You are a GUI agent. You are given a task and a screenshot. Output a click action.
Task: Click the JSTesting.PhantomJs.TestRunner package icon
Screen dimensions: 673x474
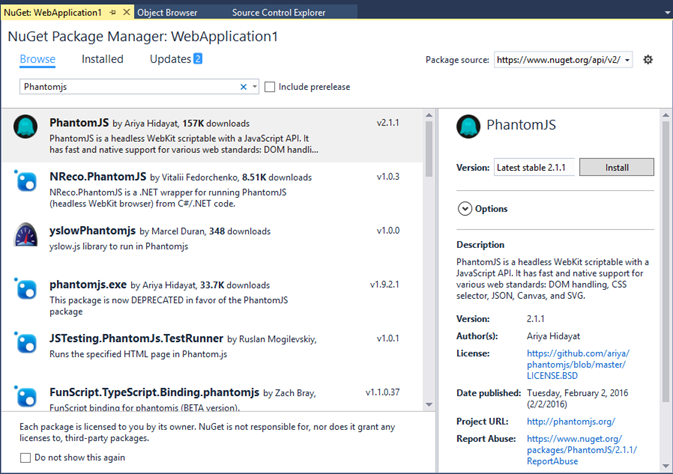pyautogui.click(x=26, y=343)
